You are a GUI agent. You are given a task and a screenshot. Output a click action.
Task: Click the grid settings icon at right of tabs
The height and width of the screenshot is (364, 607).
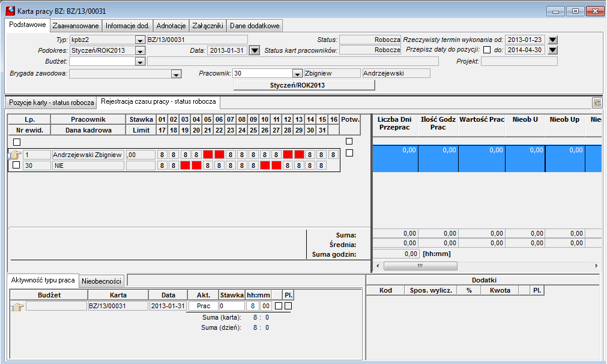coord(597,103)
